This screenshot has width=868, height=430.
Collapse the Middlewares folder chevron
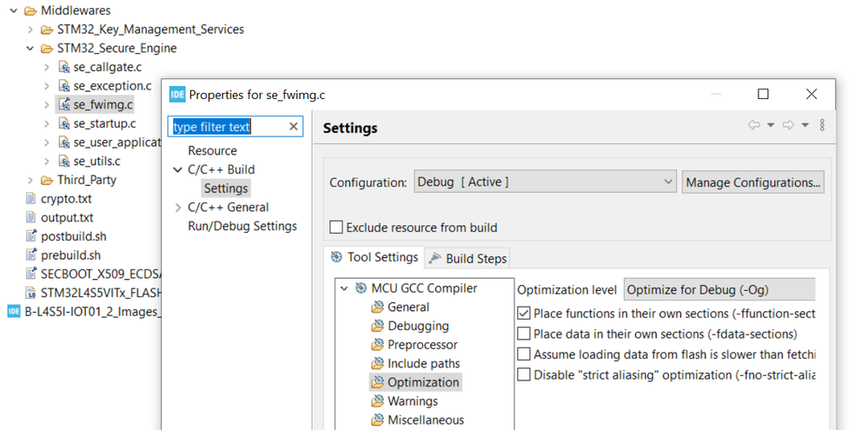pos(14,10)
